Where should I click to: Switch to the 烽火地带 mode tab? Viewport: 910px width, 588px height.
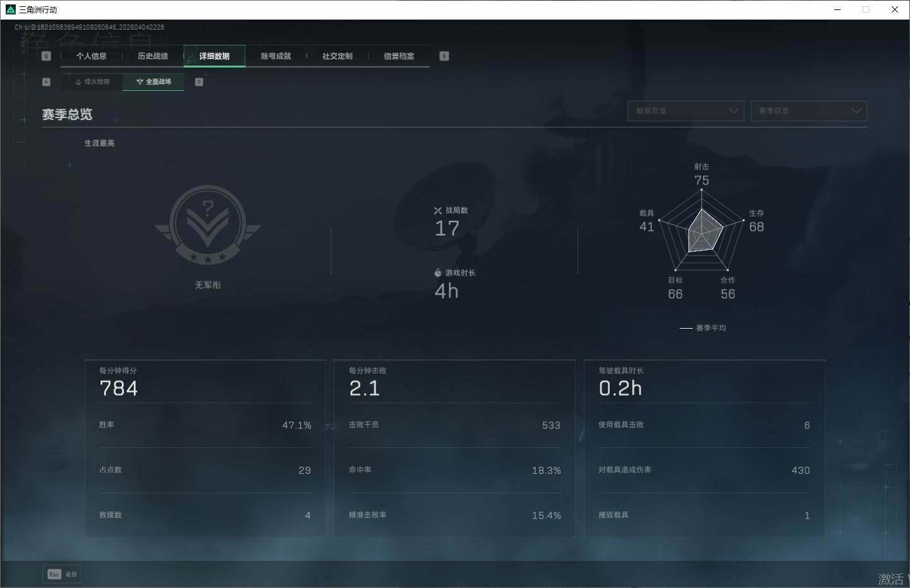coord(92,82)
